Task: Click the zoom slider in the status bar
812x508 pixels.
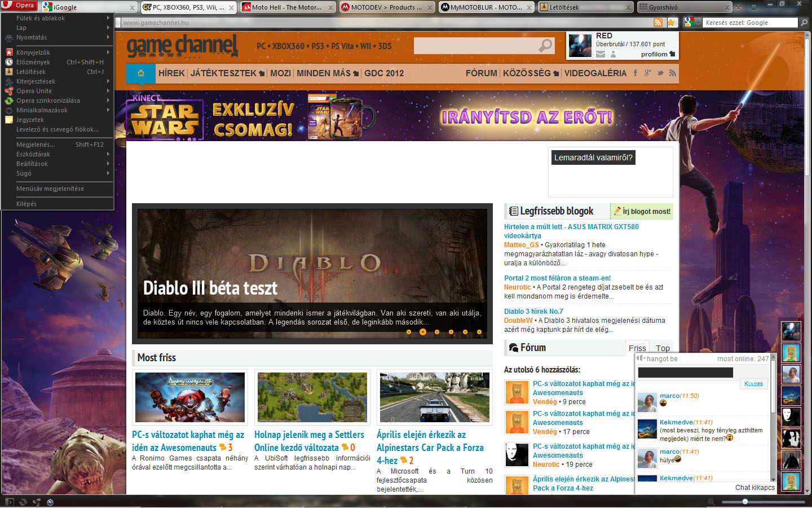Action: coord(745,502)
